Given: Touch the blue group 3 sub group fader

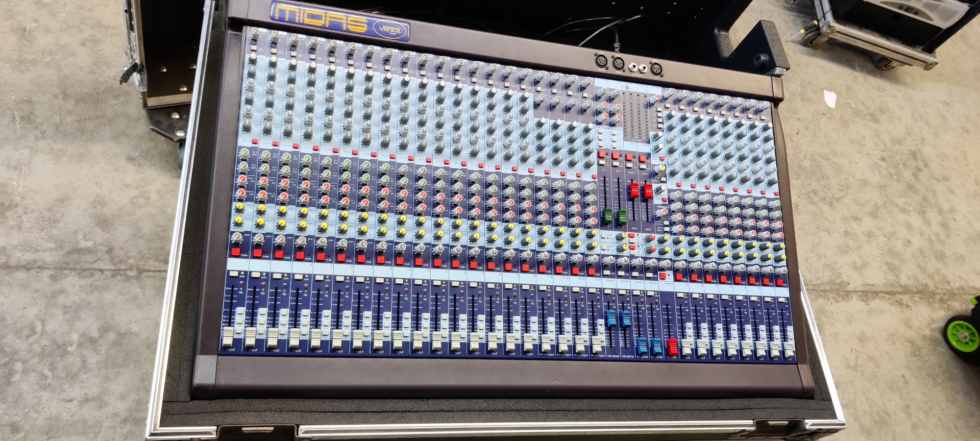Looking at the screenshot, I should point(642,346).
